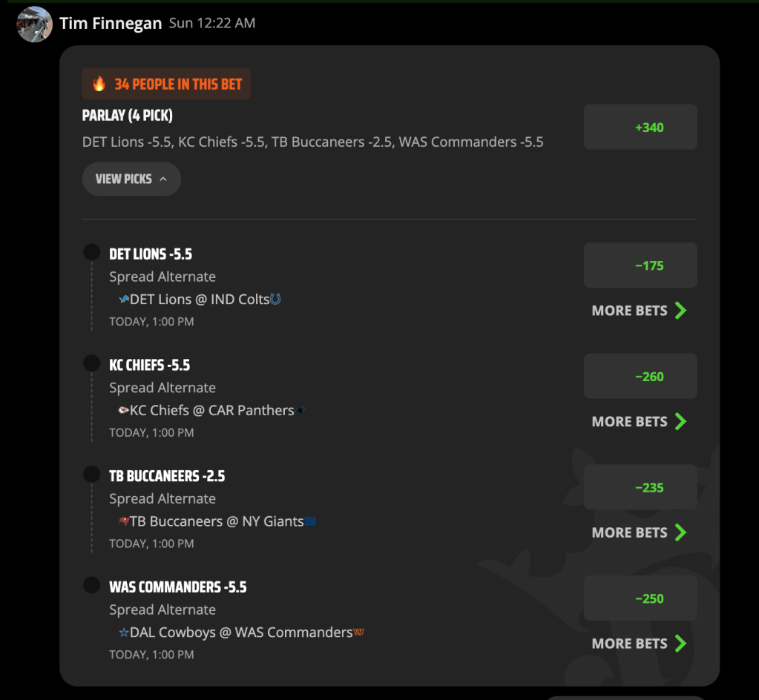The width and height of the screenshot is (759, 700).
Task: Click Tim Finnegan's profile avatar
Action: point(34,24)
